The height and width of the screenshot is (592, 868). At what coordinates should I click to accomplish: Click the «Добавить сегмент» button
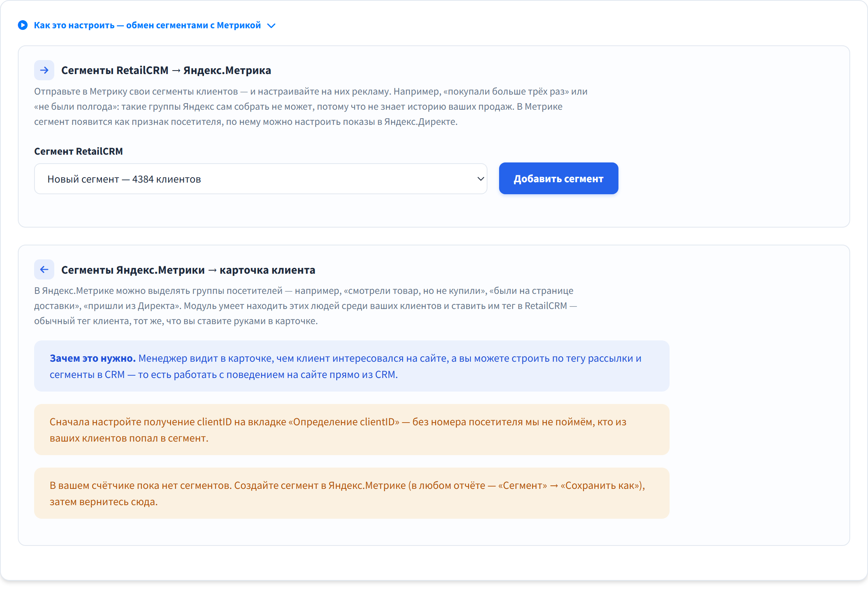[x=558, y=179]
